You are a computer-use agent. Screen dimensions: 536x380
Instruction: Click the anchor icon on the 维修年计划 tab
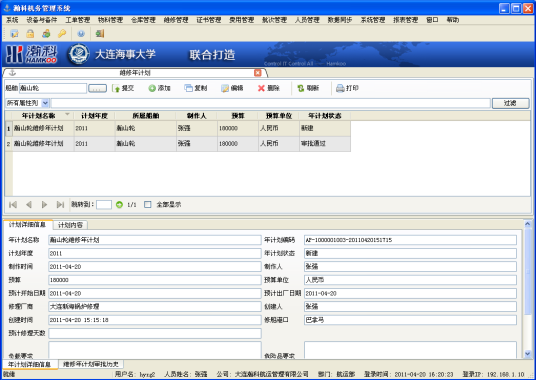(x=12, y=73)
